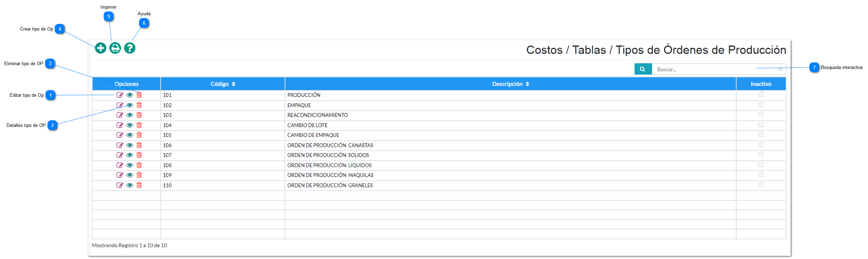
Task: Click inside the Buscar search field
Action: click(x=716, y=69)
